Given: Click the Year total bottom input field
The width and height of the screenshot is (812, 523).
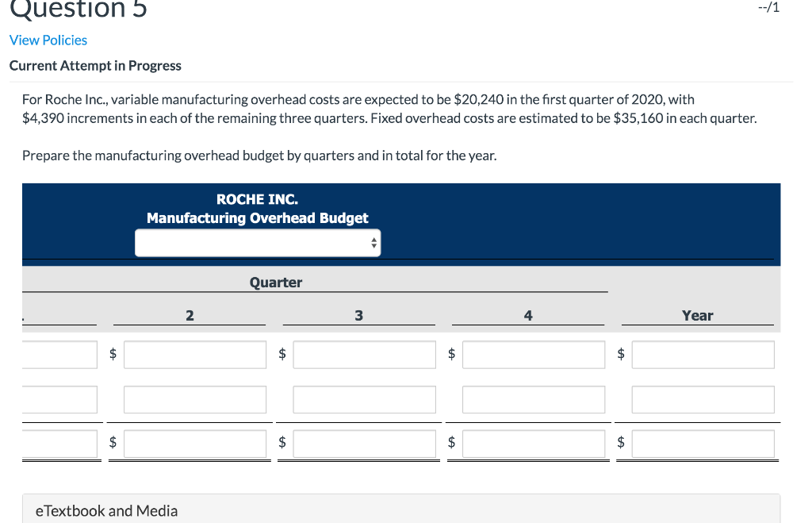Looking at the screenshot, I should 703,444.
